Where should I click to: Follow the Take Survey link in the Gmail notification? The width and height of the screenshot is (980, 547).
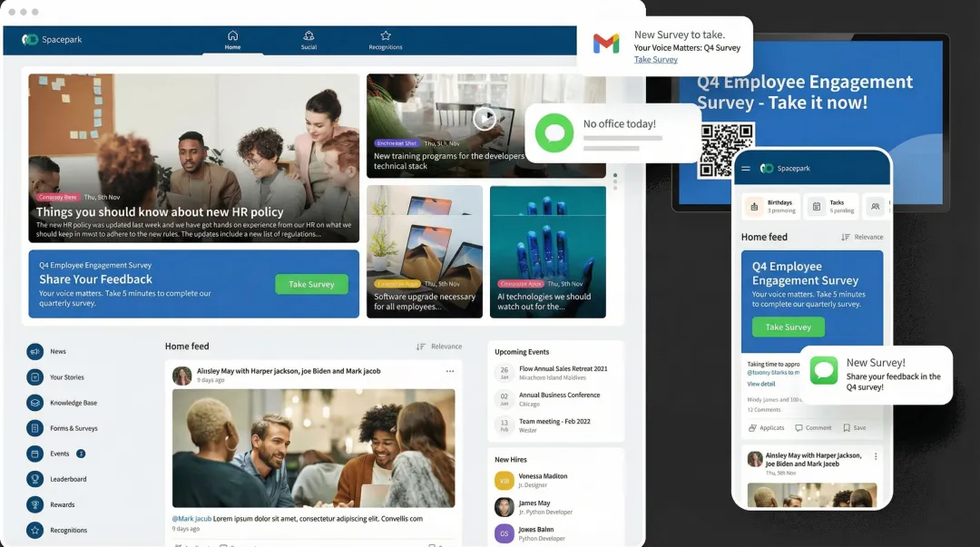tap(655, 59)
